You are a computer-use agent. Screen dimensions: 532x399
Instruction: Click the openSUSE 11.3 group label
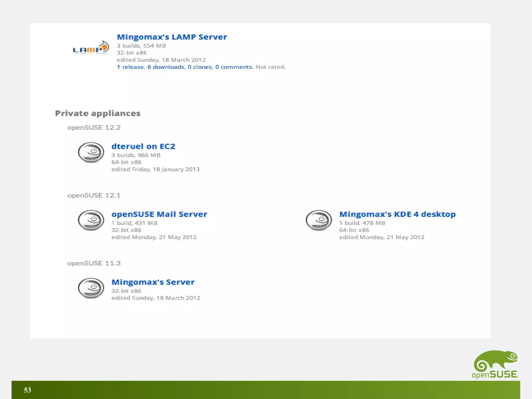pos(94,263)
